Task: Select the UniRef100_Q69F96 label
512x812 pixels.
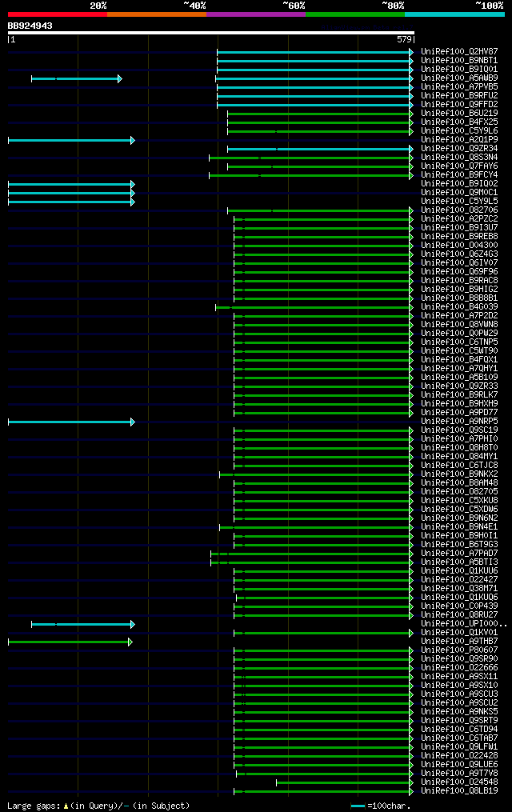Action: [459, 272]
